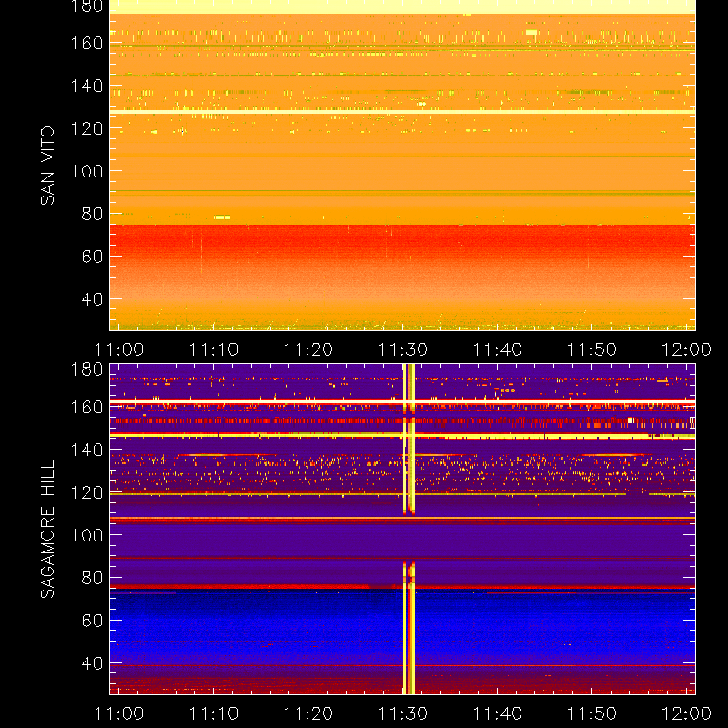Select the 140 tick label on San Vito axis
This screenshot has height=728, width=728.
point(86,86)
